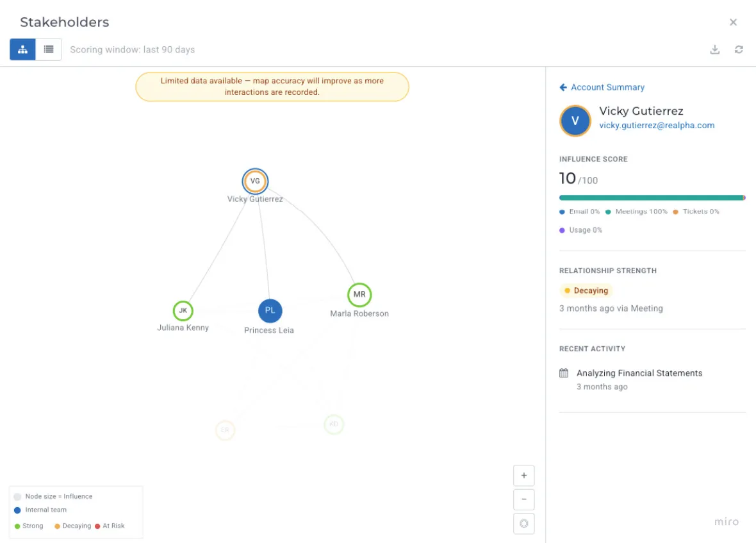Switch to the stakeholder map graph view
Screen dimensions: 756x543
[22, 49]
